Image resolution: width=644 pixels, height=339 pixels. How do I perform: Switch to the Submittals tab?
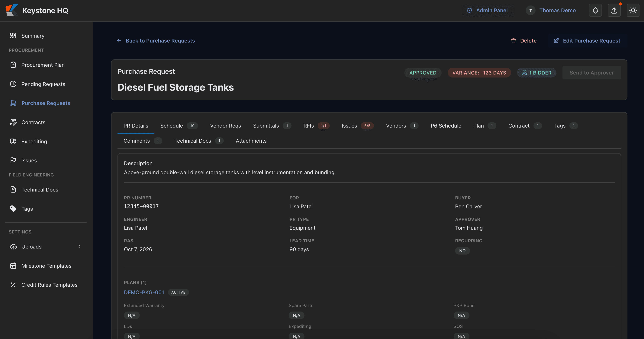coord(272,126)
